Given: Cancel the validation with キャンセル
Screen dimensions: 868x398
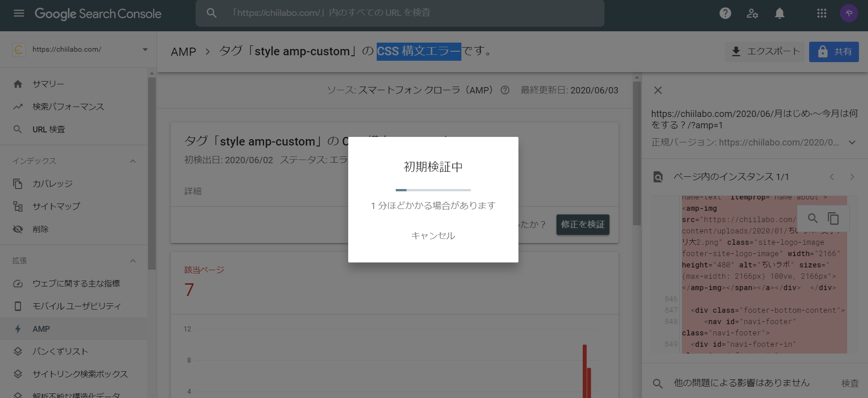Looking at the screenshot, I should 433,235.
